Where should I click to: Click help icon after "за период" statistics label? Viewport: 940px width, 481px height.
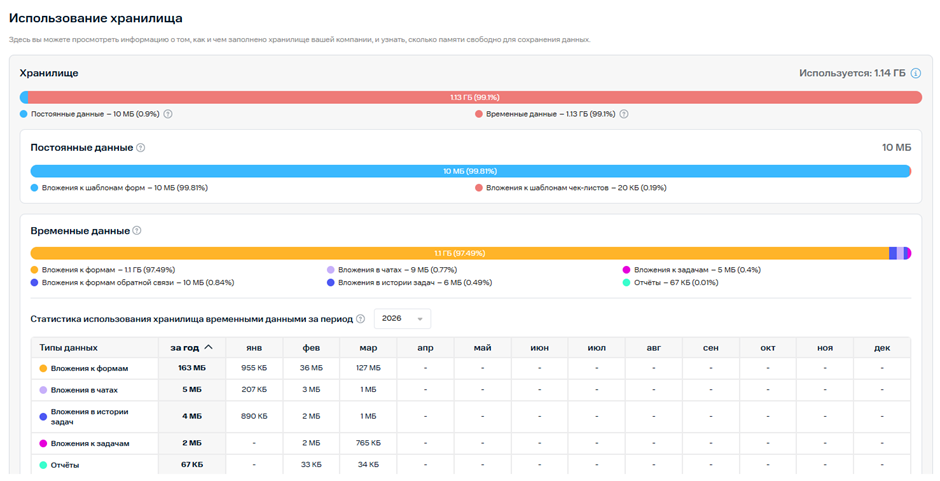pyautogui.click(x=361, y=319)
